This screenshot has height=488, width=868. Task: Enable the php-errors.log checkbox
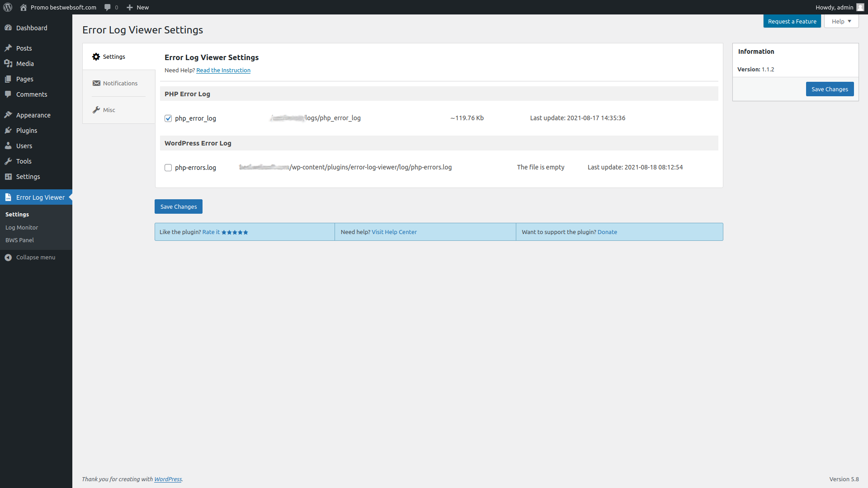pos(168,168)
